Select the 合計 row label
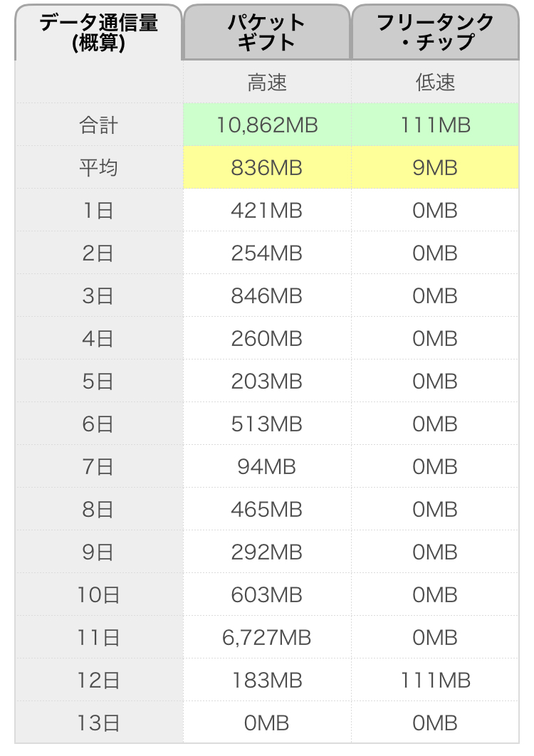Screen dimensions: 534x756 click(x=98, y=125)
